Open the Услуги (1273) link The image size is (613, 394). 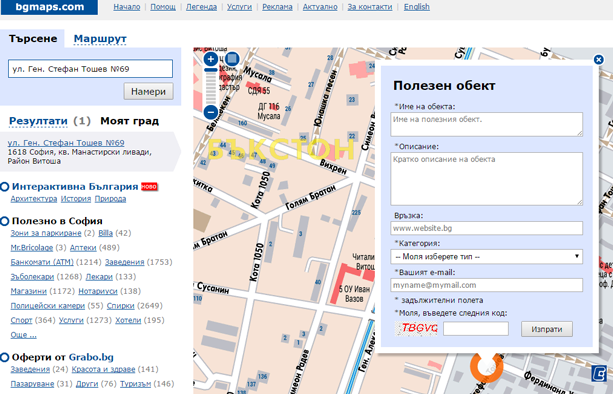71,320
